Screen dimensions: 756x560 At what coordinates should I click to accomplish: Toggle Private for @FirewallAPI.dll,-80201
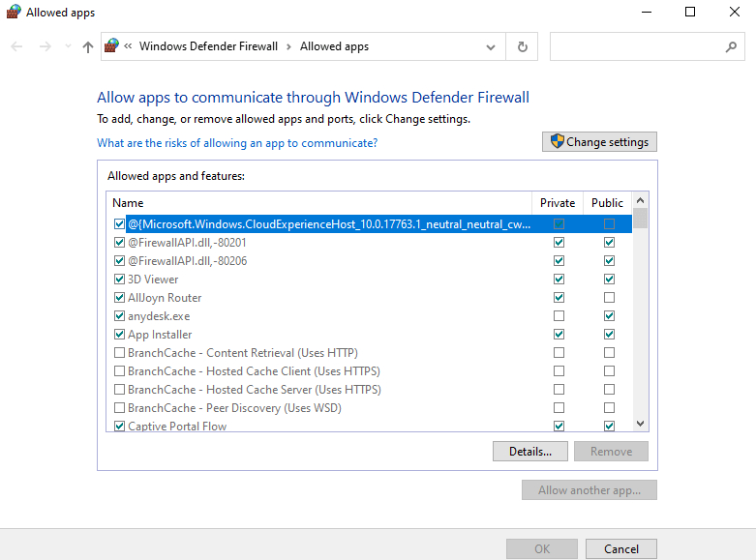(x=559, y=243)
